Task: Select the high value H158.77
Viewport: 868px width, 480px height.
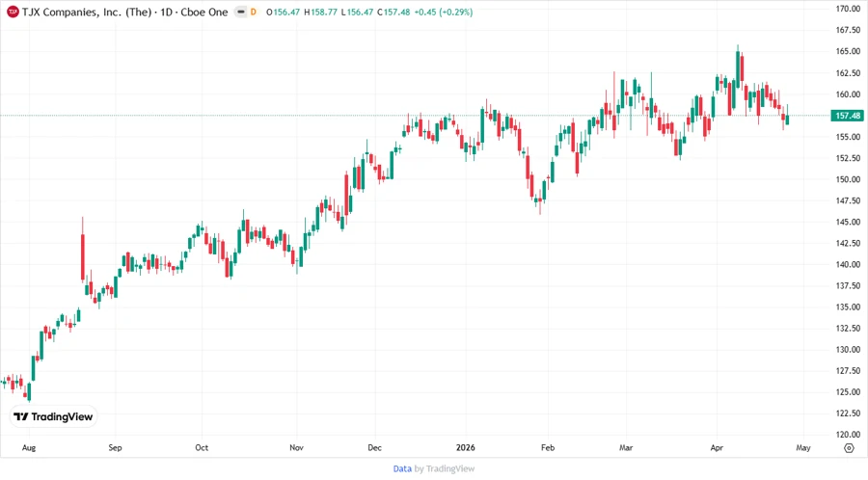Action: coord(320,12)
